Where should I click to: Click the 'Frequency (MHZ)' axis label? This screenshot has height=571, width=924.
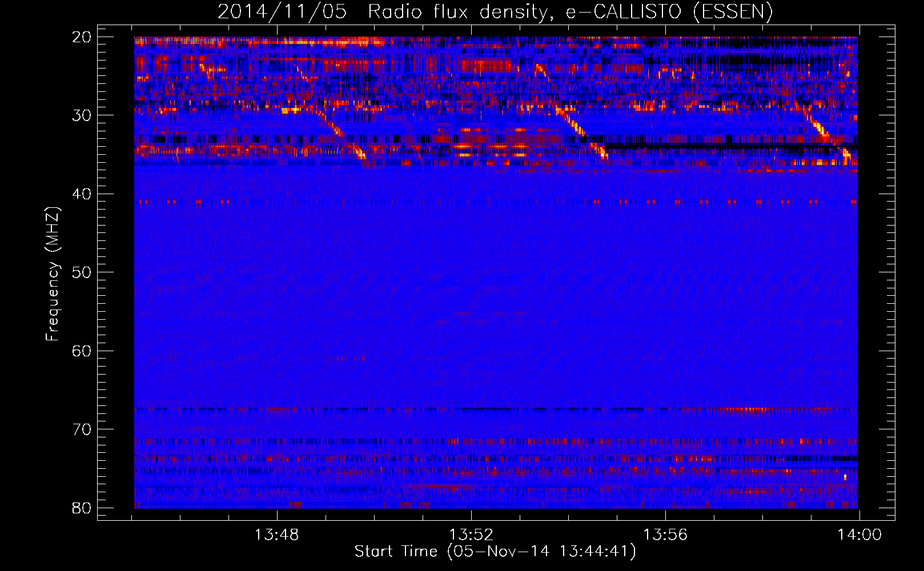click(x=53, y=274)
